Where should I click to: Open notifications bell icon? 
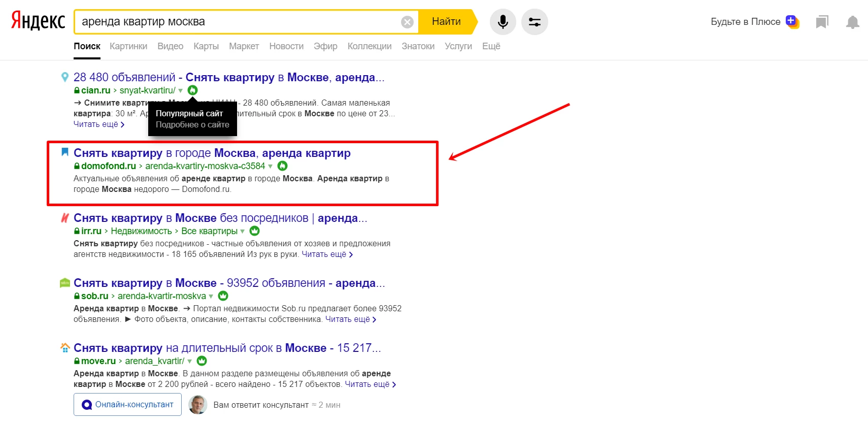pyautogui.click(x=853, y=22)
